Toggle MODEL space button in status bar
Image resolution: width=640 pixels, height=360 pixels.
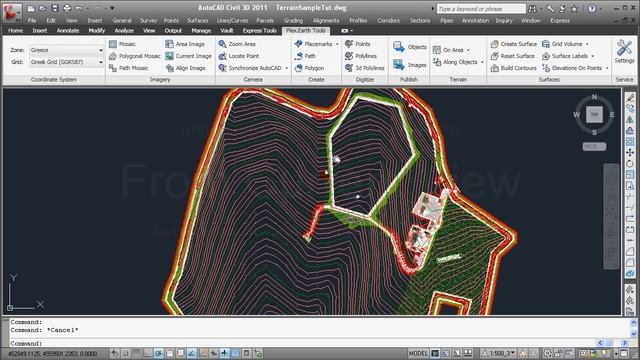coord(418,353)
